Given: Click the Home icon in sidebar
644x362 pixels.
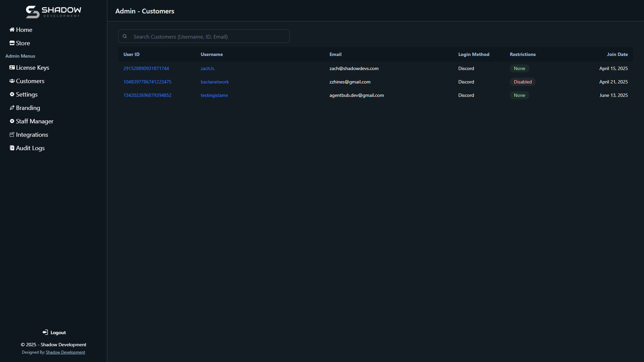Looking at the screenshot, I should coord(12,30).
